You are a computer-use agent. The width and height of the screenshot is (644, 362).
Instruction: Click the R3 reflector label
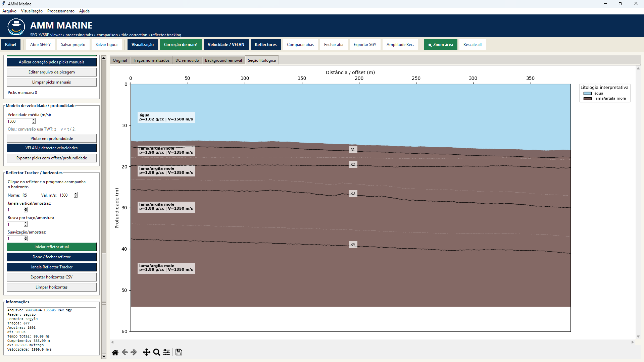pos(353,194)
